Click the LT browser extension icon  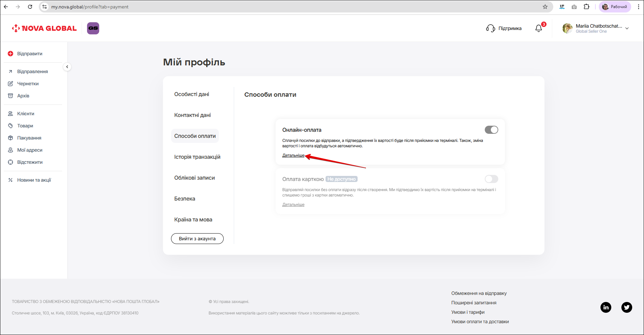562,7
